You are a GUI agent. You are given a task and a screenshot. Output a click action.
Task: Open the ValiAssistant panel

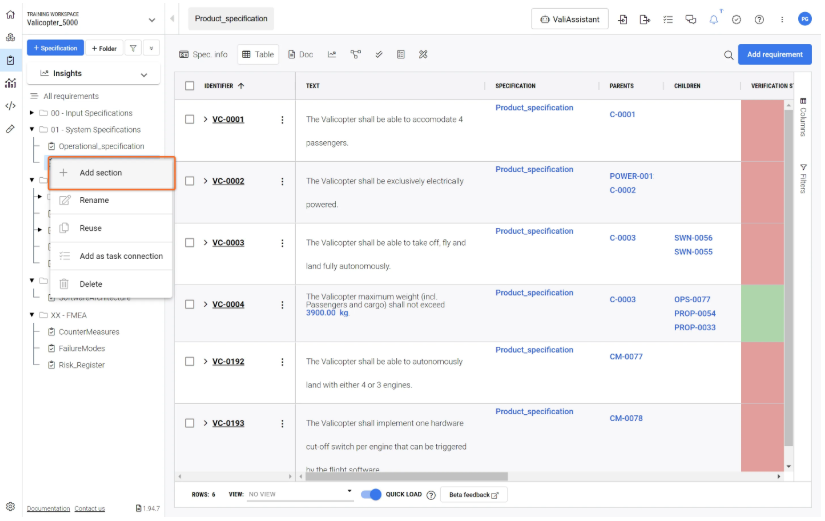click(x=568, y=19)
